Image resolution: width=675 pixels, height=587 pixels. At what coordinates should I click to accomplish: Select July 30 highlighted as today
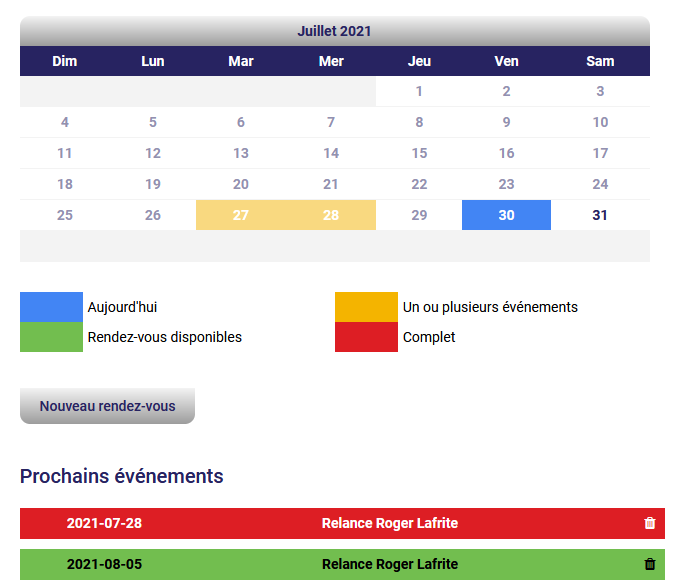(x=506, y=215)
